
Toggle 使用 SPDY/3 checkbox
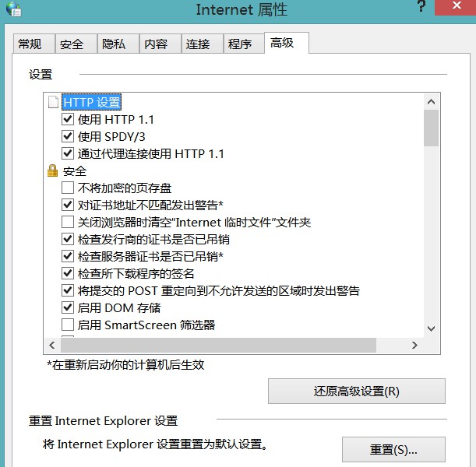coord(68,136)
